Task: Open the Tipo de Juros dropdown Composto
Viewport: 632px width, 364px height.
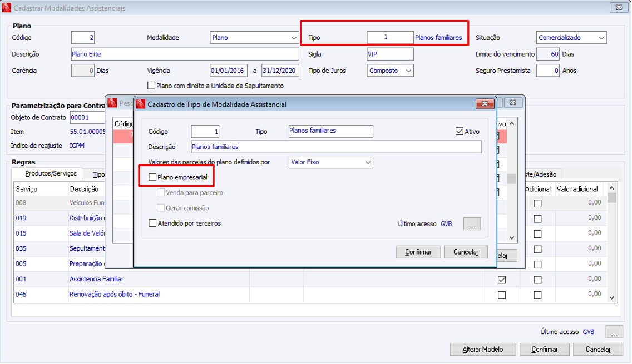Action: (390, 71)
